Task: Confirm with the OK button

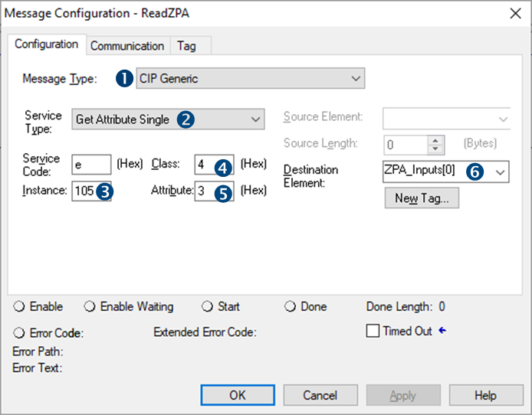Action: coord(238,395)
